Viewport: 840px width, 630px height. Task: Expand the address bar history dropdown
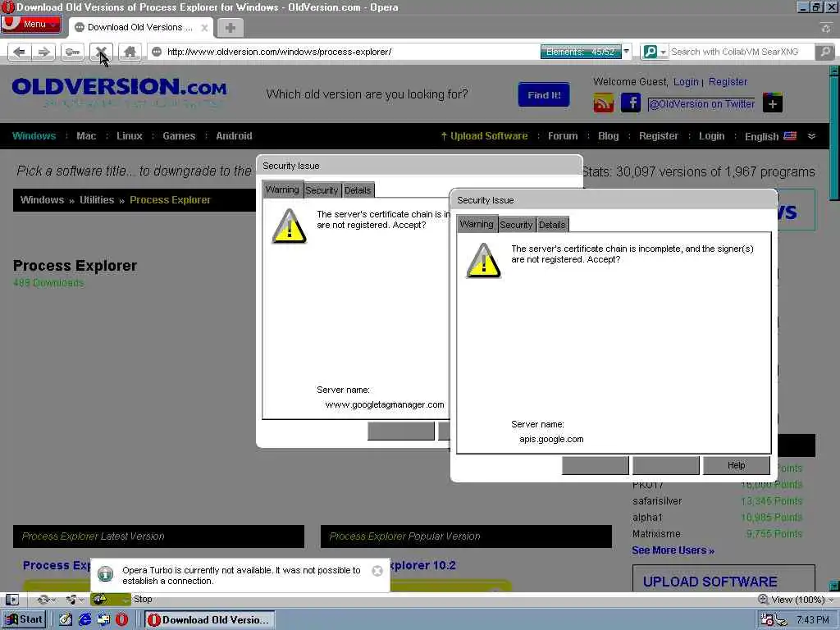pos(626,52)
